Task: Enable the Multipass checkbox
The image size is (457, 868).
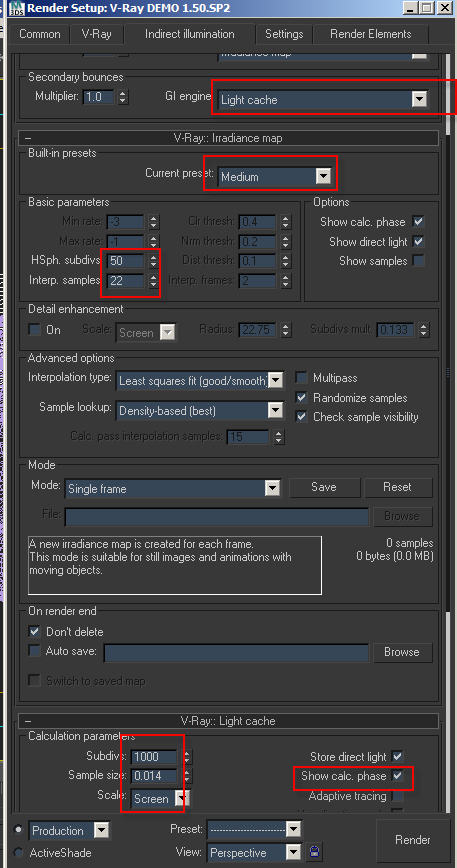Action: [302, 378]
